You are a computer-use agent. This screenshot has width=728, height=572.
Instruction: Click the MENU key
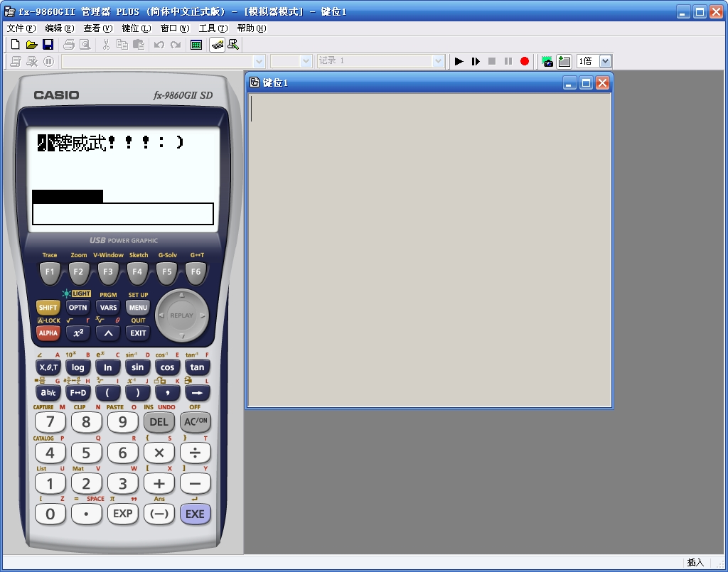pyautogui.click(x=138, y=308)
